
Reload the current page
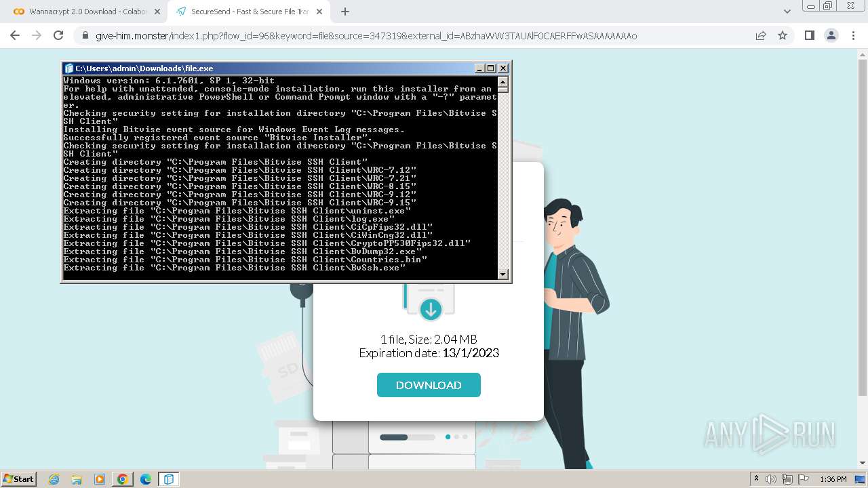point(58,35)
